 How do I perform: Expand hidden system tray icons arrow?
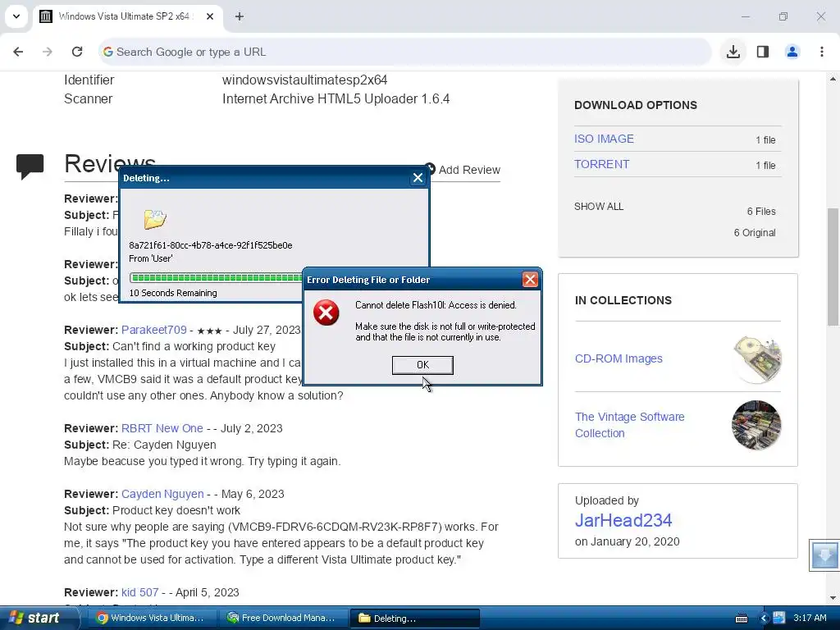tap(764, 619)
